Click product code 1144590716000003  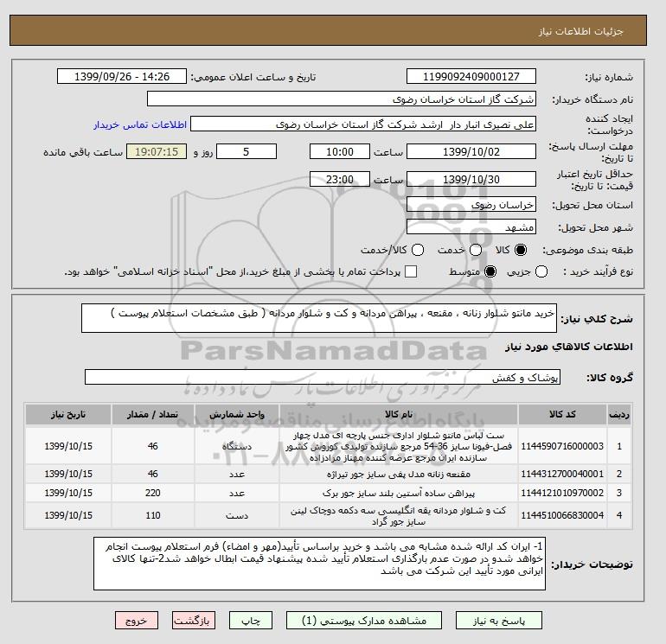tap(562, 446)
